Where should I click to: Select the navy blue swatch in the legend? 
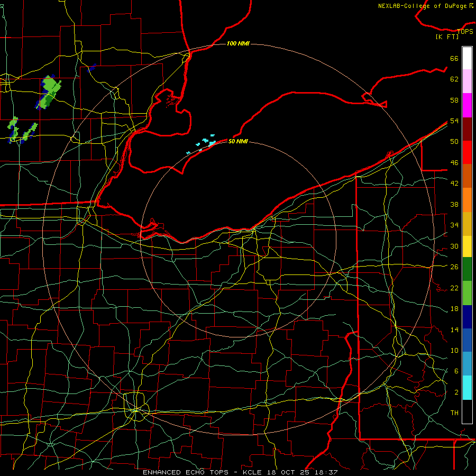pos(467,317)
